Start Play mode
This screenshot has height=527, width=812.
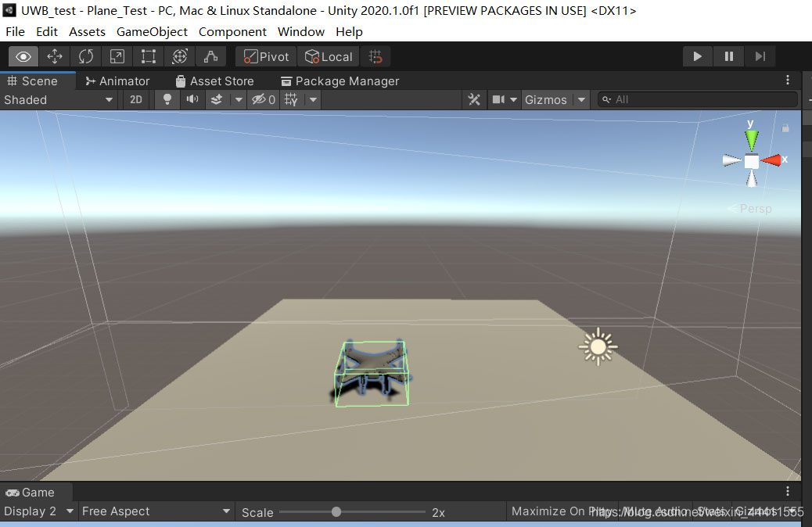coord(697,56)
